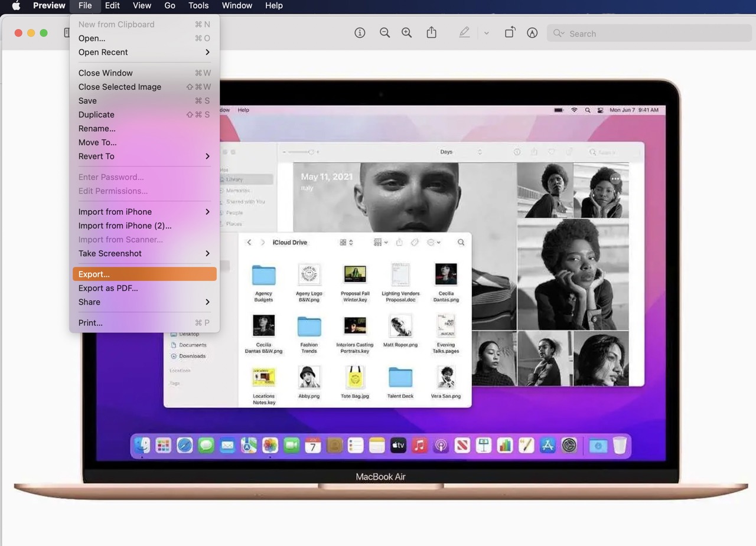Zoom out using the magnifying glass icon
756x546 pixels.
tap(384, 33)
